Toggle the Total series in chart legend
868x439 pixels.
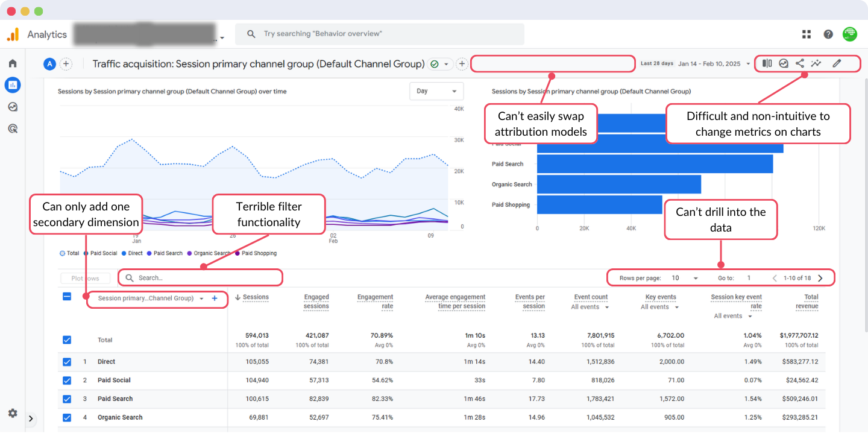(x=69, y=253)
